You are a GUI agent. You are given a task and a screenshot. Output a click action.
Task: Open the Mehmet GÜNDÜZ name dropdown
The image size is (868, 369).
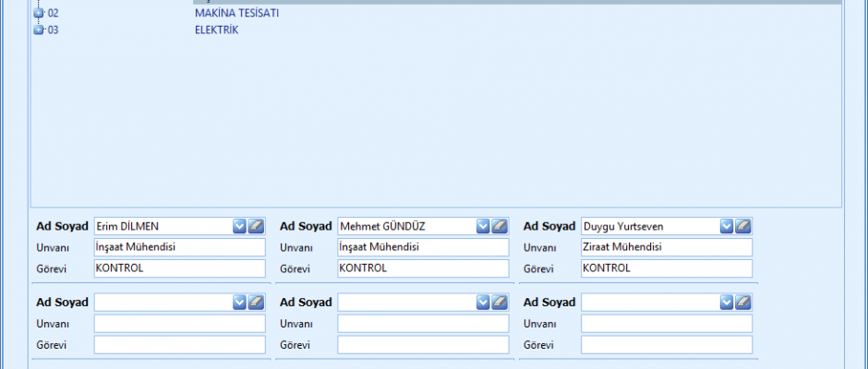[x=483, y=226]
